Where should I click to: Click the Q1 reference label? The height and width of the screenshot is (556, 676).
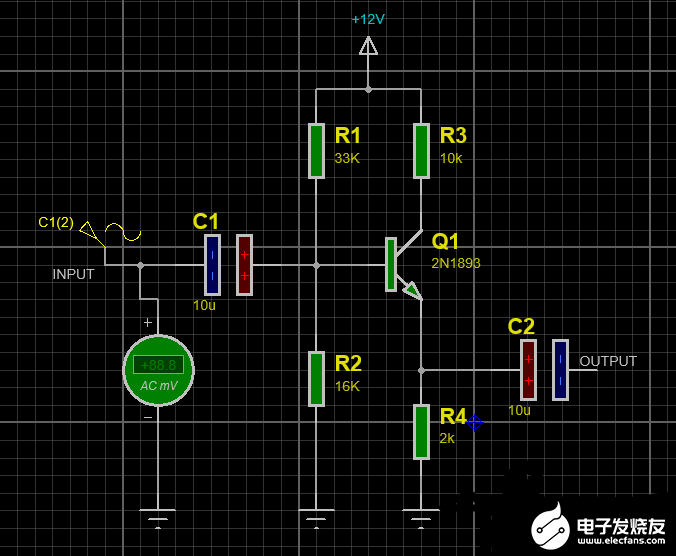[x=445, y=241]
